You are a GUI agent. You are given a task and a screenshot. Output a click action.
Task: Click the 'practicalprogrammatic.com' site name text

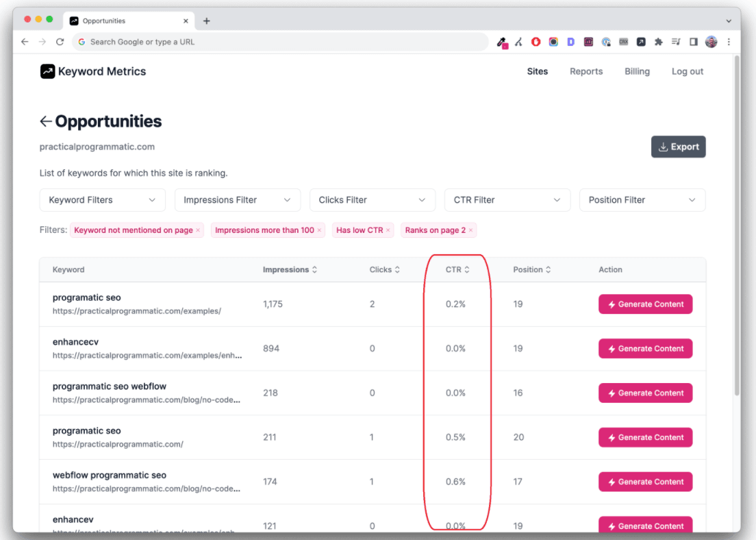(x=97, y=147)
